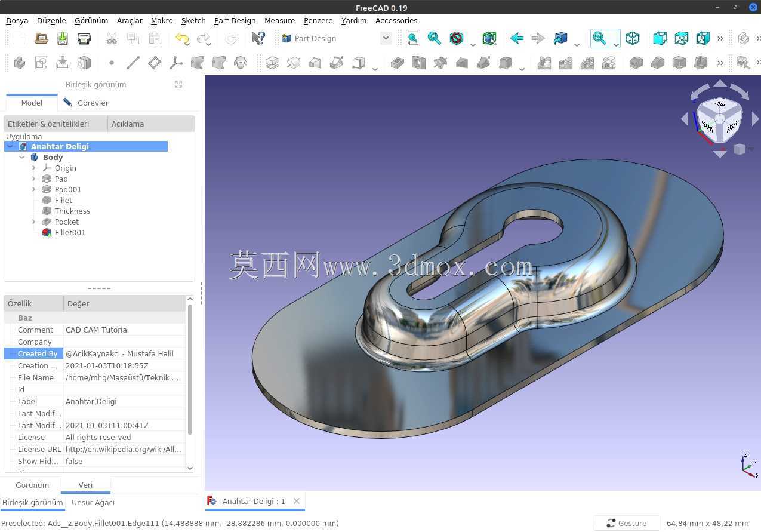761x532 pixels.
Task: Select the Hole tool icon
Action: [419, 63]
